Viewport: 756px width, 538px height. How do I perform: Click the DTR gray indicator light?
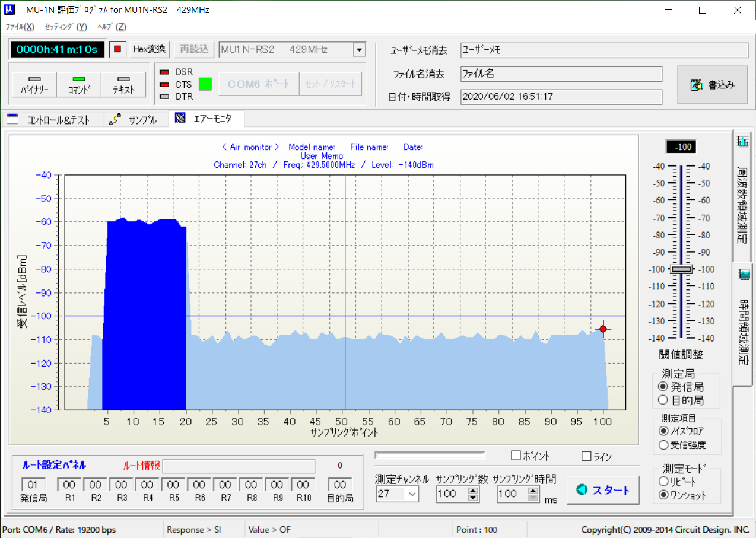point(165,96)
